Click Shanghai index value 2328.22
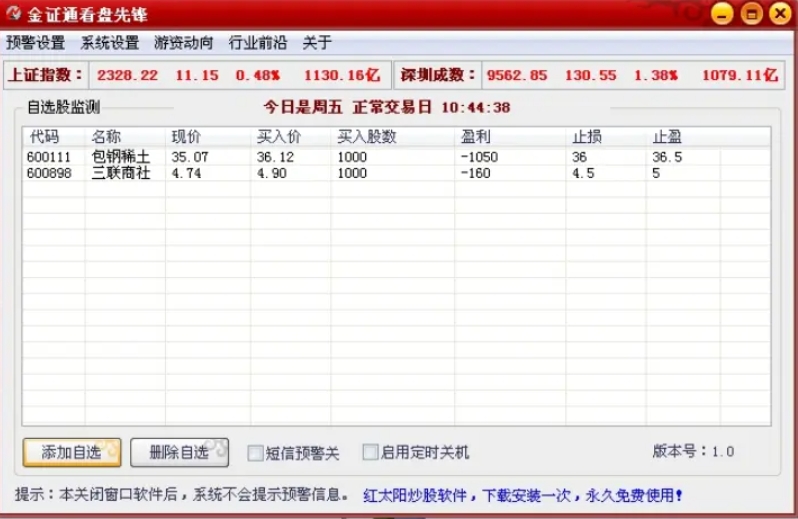 tap(127, 75)
